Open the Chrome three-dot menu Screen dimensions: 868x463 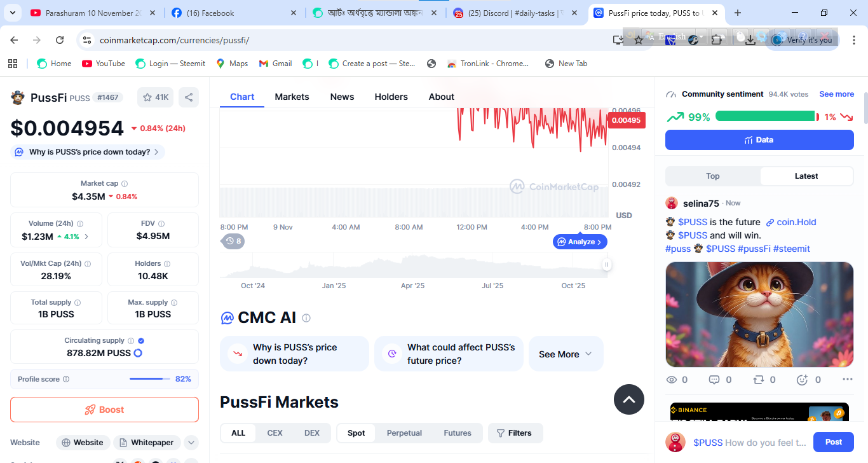[853, 40]
